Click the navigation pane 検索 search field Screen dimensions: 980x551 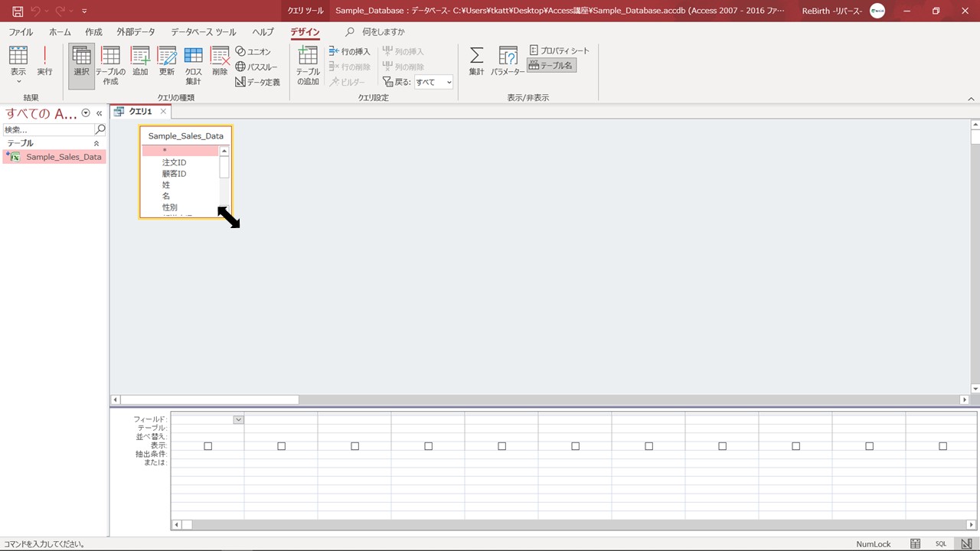click(x=48, y=129)
